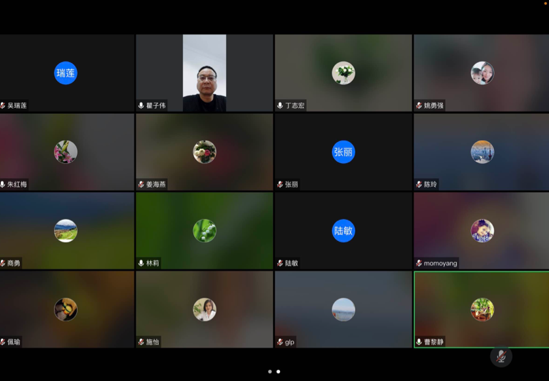Click 朱红梅's pink lily avatar
This screenshot has height=381, width=549.
click(66, 152)
